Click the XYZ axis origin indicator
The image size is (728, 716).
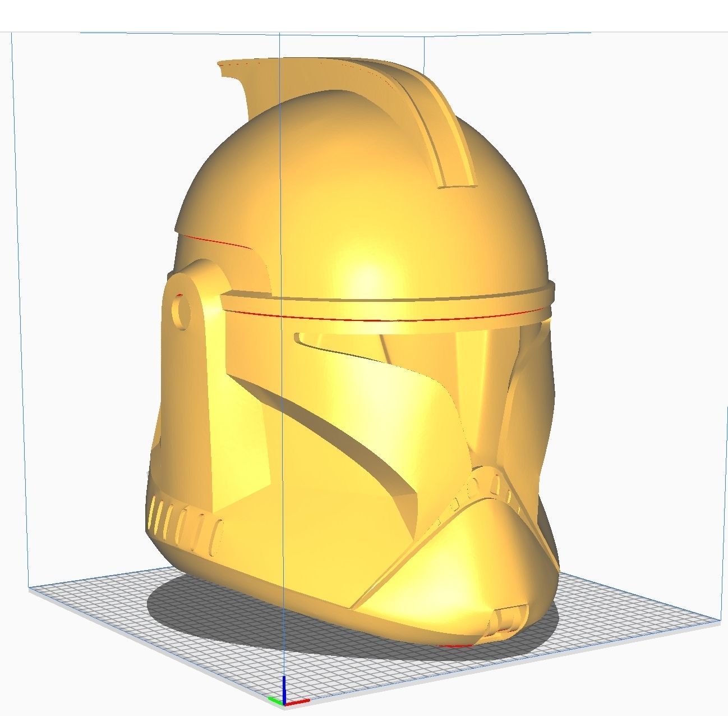pos(288,692)
